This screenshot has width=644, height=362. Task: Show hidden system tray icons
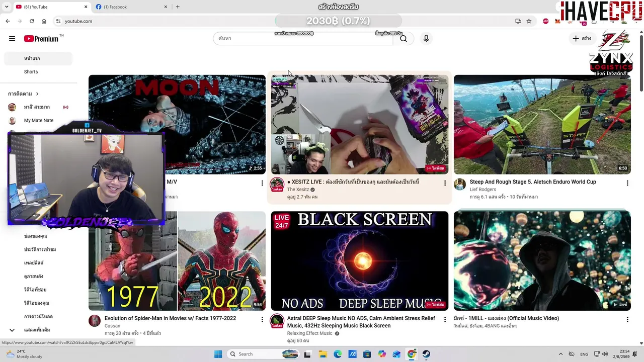point(560,354)
